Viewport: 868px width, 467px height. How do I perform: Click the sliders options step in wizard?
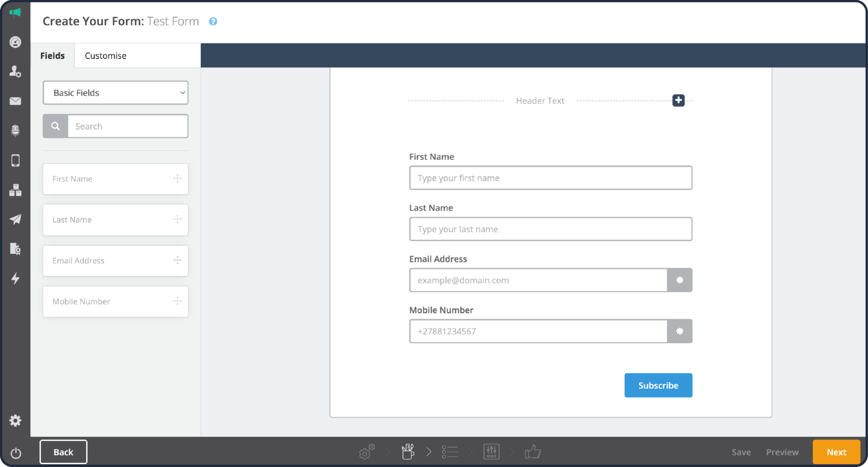(x=491, y=451)
